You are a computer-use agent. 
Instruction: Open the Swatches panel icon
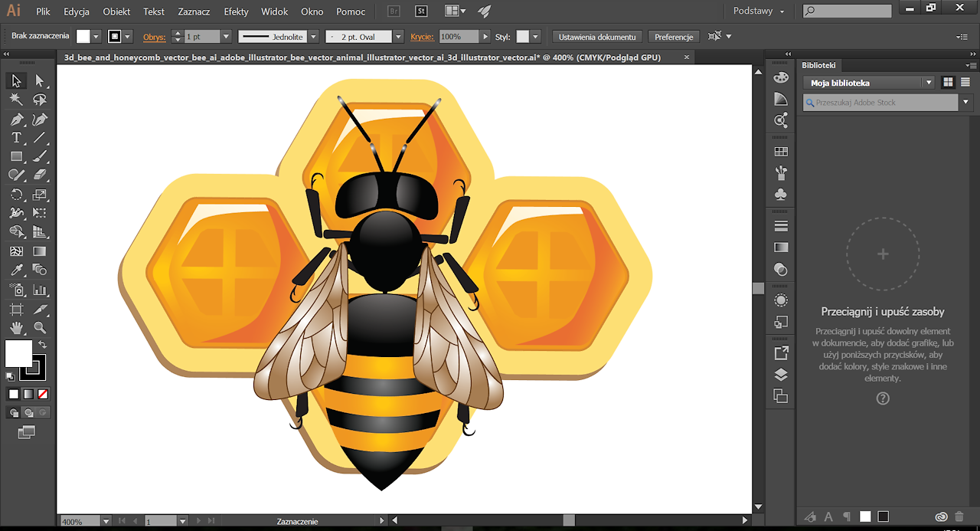(x=781, y=152)
